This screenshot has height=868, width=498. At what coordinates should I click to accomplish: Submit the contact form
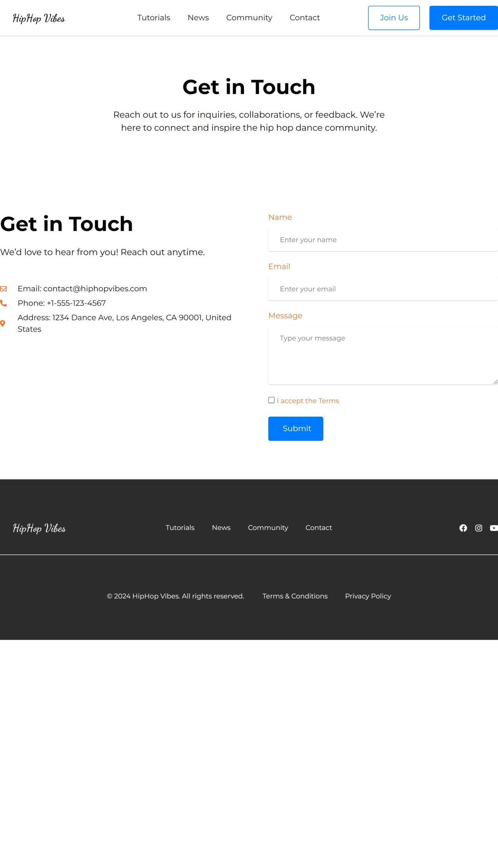[x=295, y=428]
